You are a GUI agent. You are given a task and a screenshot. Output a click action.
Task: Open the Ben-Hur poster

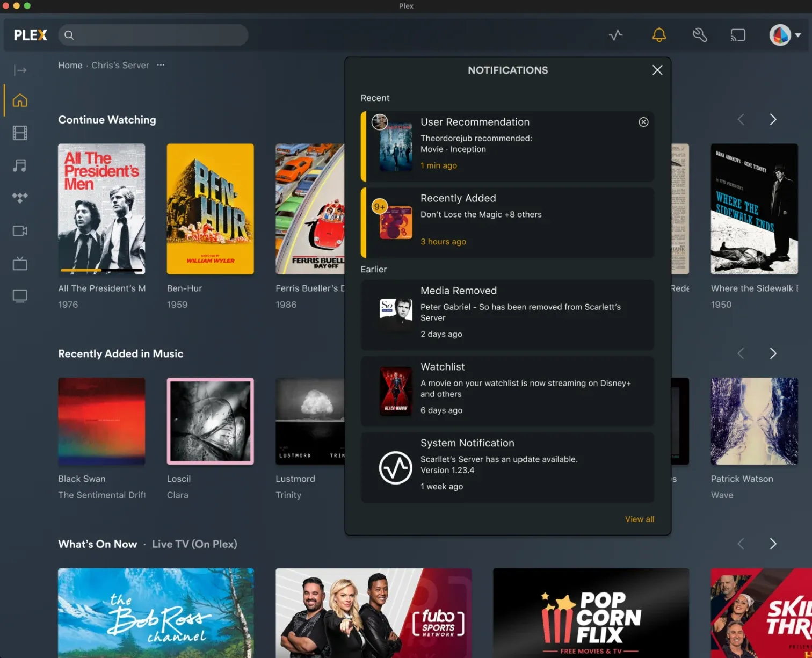[x=210, y=209]
